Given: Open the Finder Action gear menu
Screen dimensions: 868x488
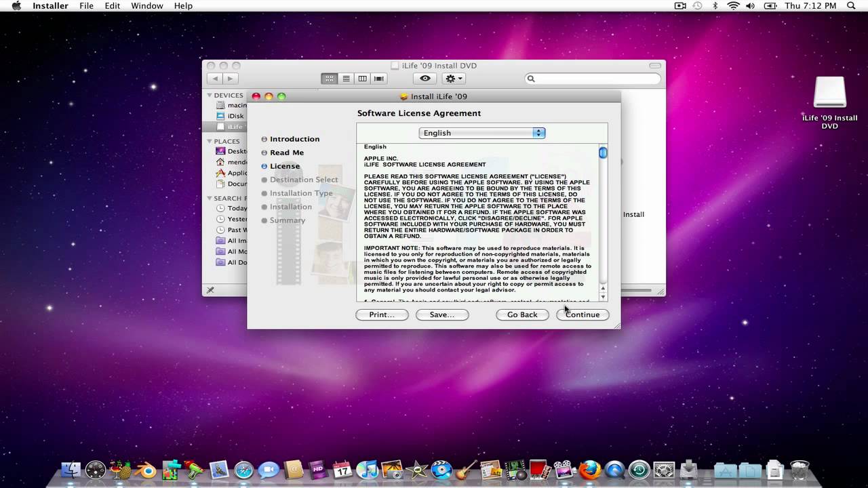Looking at the screenshot, I should (x=454, y=79).
